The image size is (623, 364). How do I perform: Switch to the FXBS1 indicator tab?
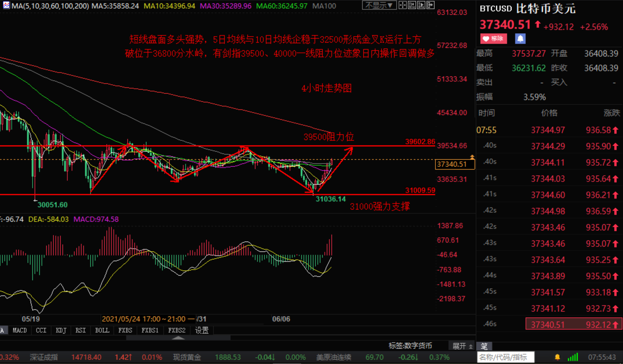coord(150,330)
